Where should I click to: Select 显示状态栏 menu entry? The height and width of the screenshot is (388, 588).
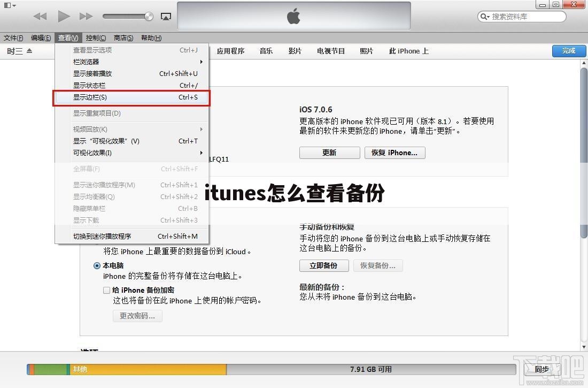click(x=132, y=85)
